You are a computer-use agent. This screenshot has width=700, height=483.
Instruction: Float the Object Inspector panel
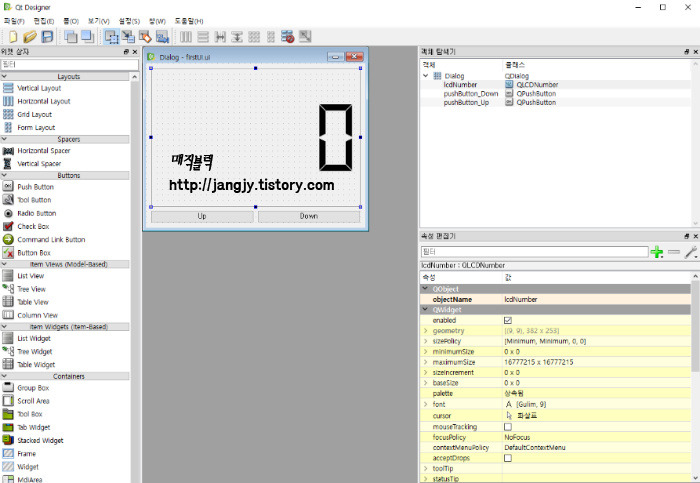[x=687, y=52]
